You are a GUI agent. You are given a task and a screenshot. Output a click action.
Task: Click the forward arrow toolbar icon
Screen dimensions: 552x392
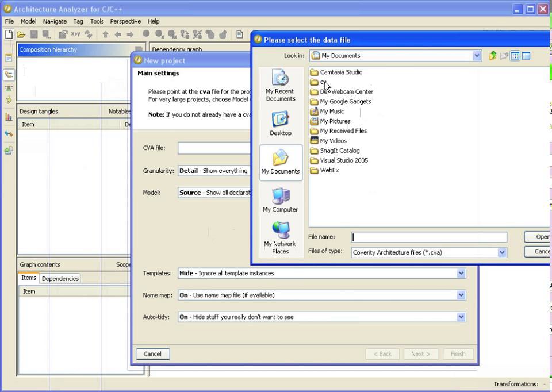[x=131, y=34]
